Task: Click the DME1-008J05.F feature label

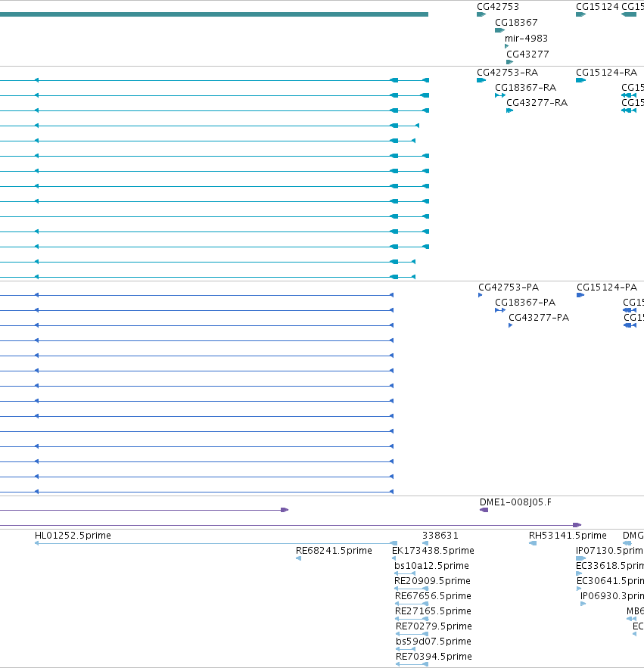Action: [x=515, y=502]
